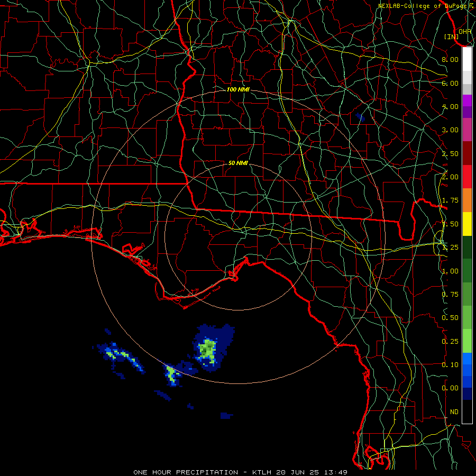Screen dimensions: 476x476
Task: Click the OHR product label
Action: point(465,31)
